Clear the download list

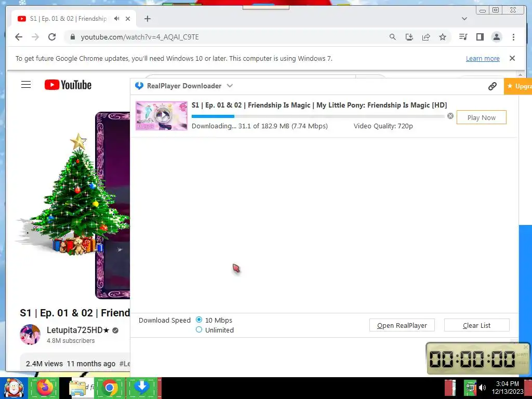[477, 325]
